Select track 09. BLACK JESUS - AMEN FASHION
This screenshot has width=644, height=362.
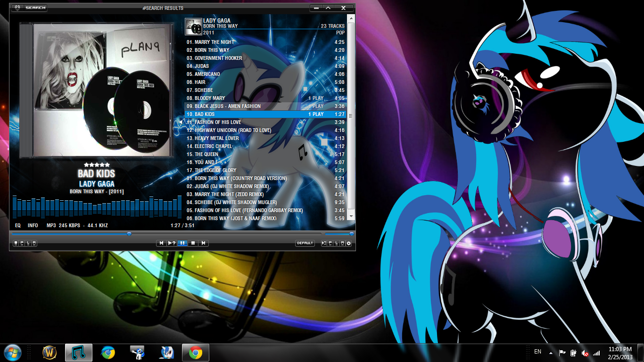265,106
